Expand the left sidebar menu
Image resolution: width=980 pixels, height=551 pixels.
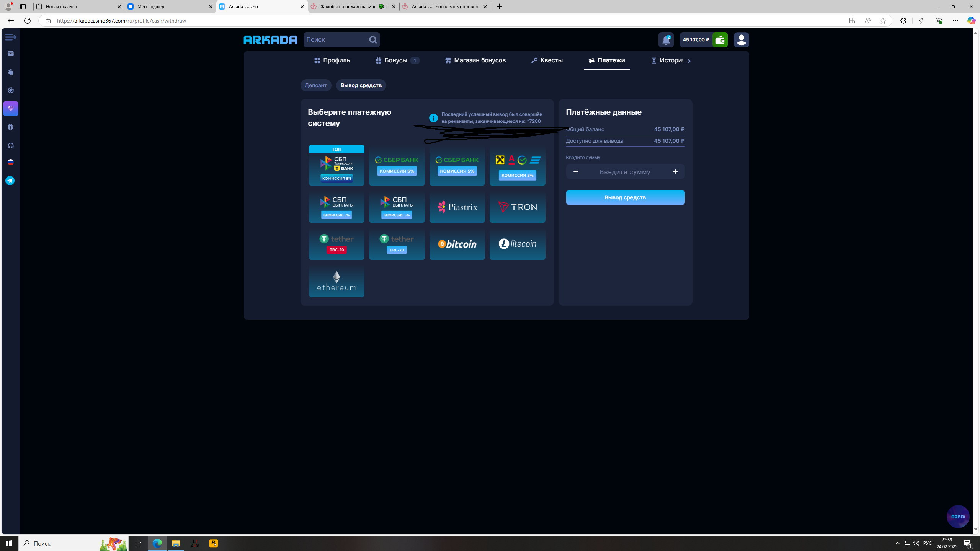tap(11, 37)
